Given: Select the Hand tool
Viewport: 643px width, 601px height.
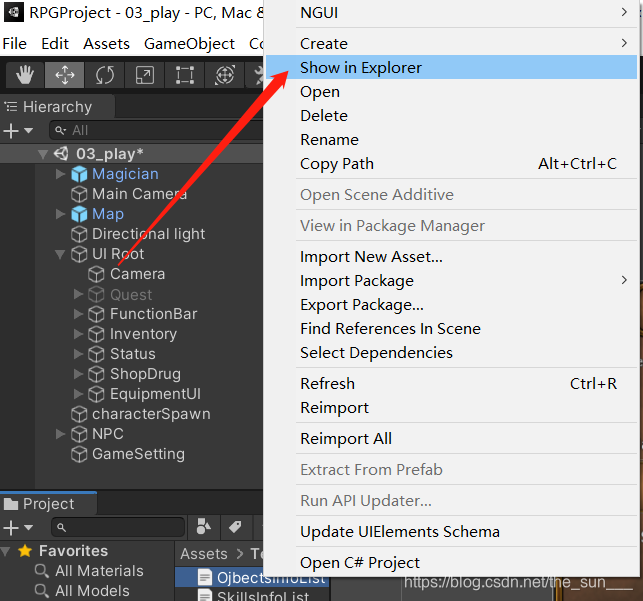Looking at the screenshot, I should click(25, 75).
